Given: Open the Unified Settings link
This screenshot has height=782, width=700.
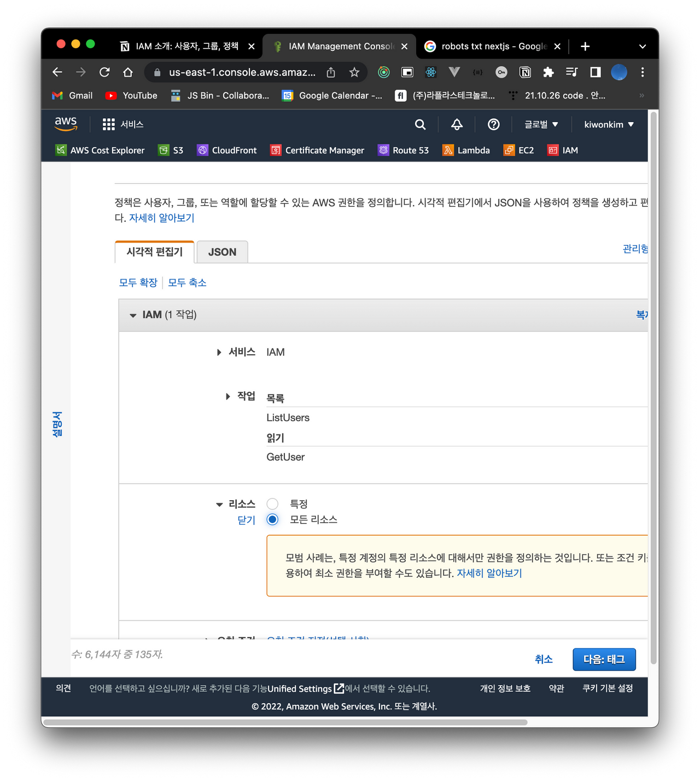Looking at the screenshot, I should tap(306, 688).
